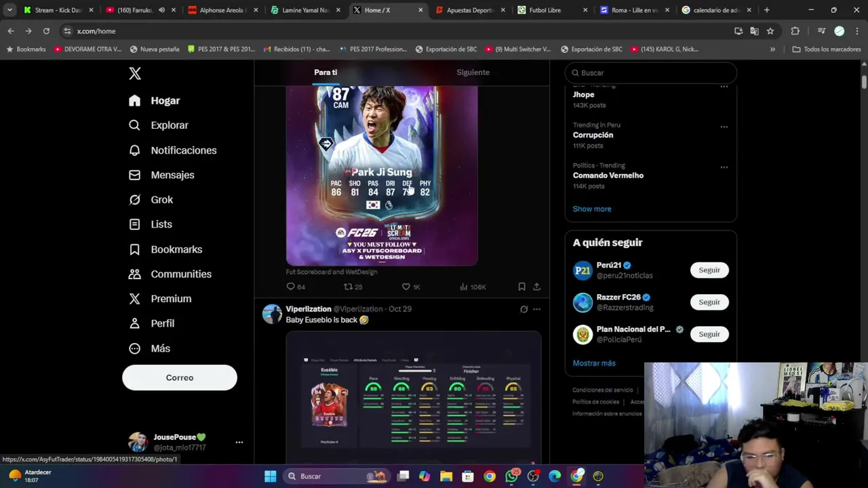Switch to Lamine Yamal tab

[x=304, y=10]
